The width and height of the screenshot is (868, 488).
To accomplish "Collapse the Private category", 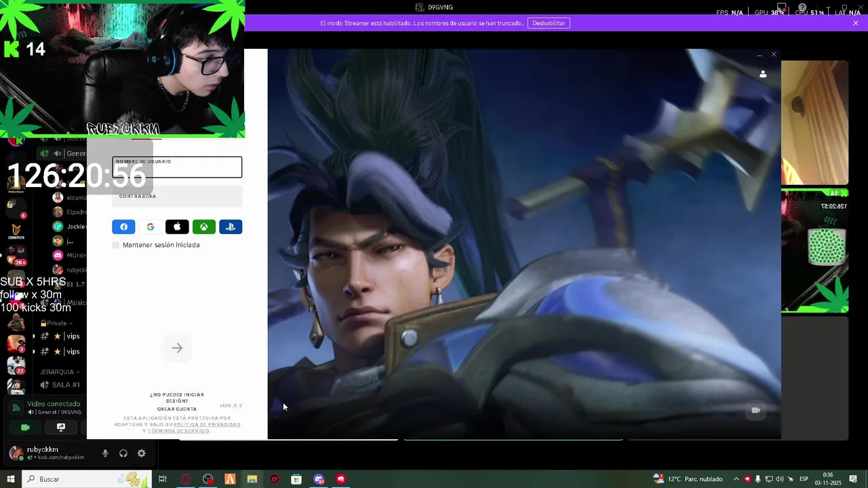I will click(x=56, y=323).
